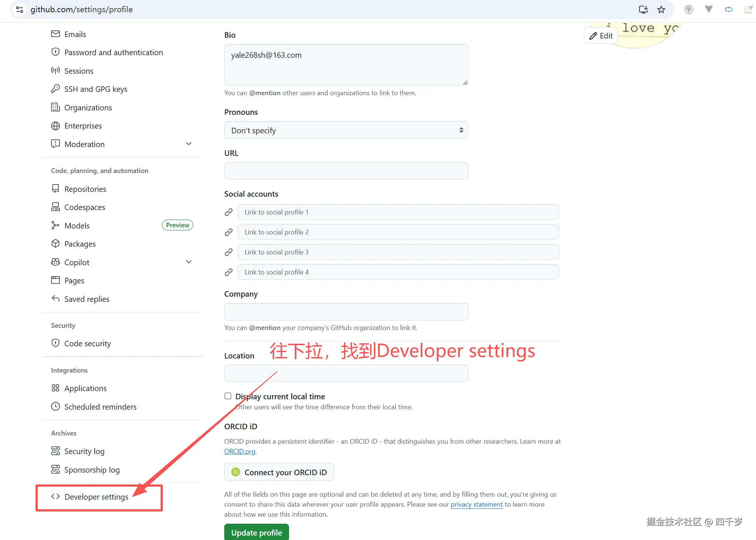Expand the Copilot section chevron

pos(189,262)
